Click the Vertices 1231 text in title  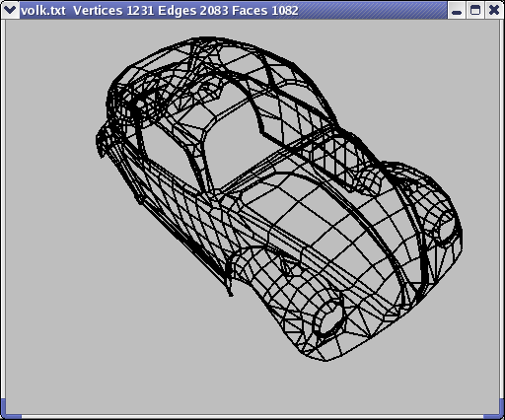click(x=113, y=11)
